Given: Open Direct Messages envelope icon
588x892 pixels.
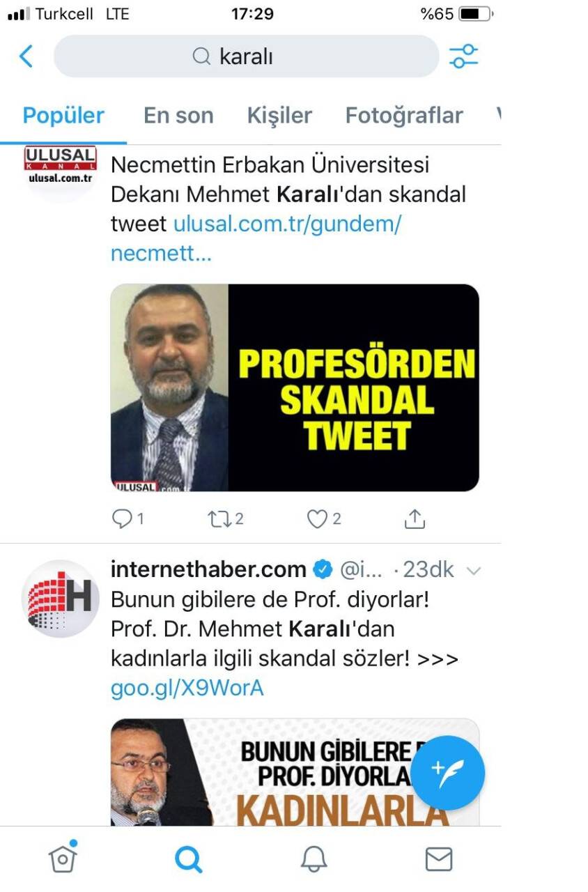Looking at the screenshot, I should (x=439, y=859).
